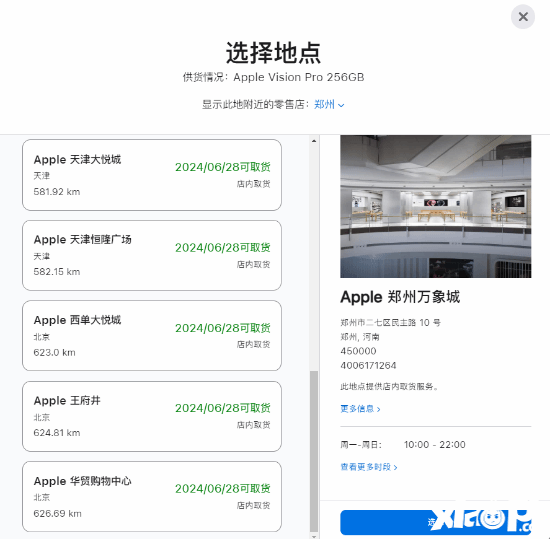The image size is (550, 539).
Task: Click 店内取货 on the 西单大悦城 card
Action: (253, 345)
